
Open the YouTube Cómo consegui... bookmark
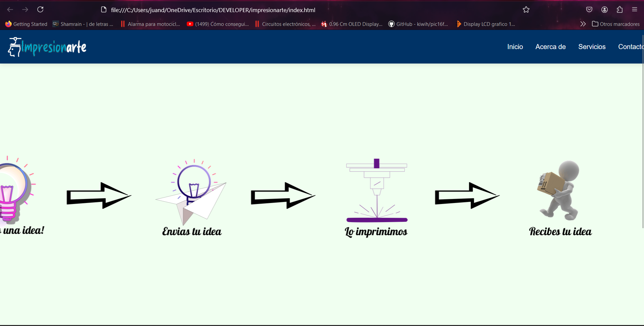(x=218, y=24)
